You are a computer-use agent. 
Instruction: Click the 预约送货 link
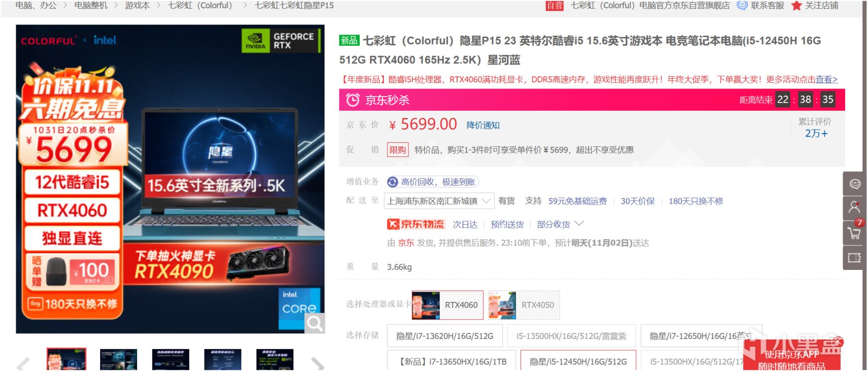[507, 225]
